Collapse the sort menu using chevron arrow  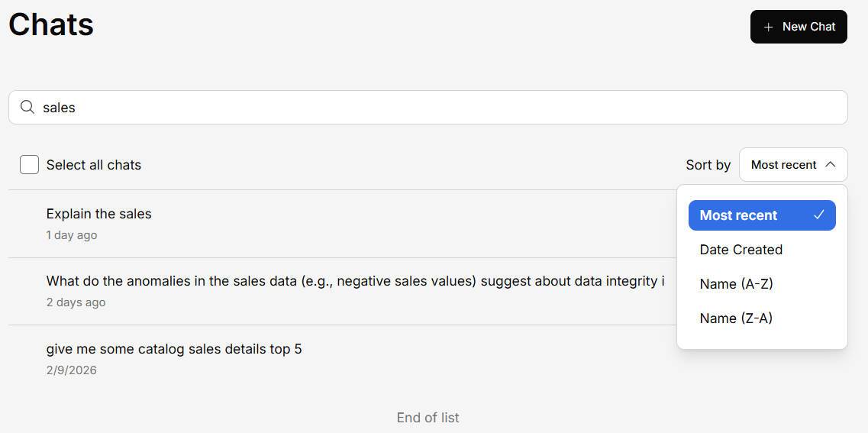(x=831, y=165)
